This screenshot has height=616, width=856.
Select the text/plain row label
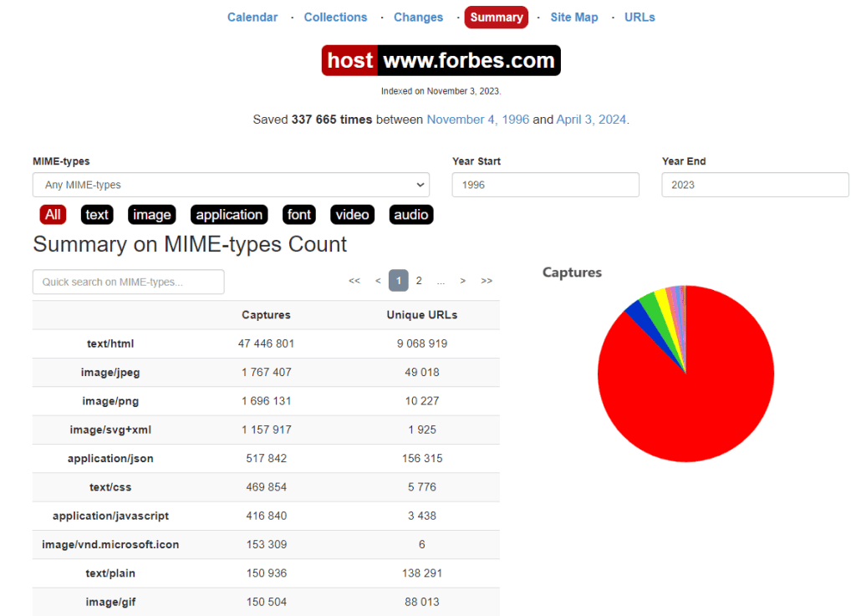110,573
